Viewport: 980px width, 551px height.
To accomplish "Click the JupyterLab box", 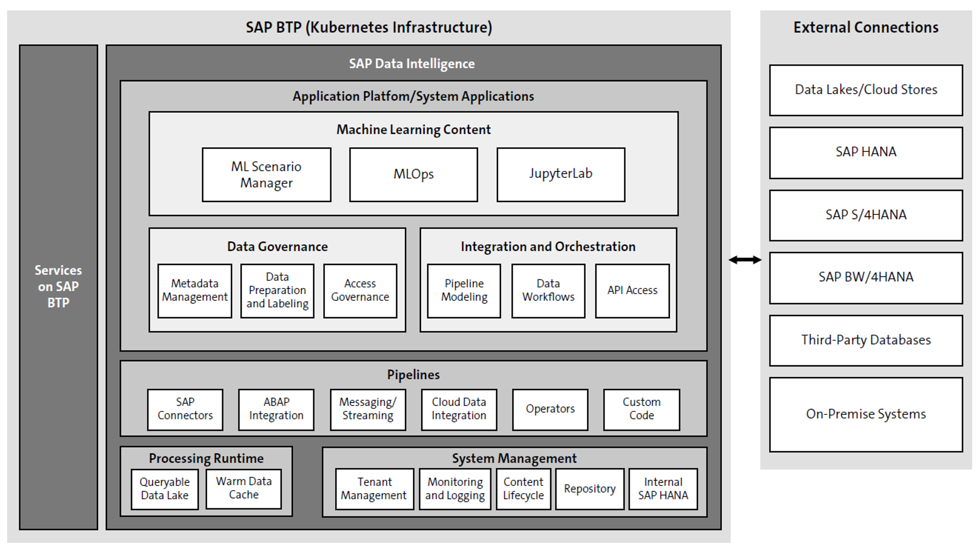I will (x=560, y=174).
